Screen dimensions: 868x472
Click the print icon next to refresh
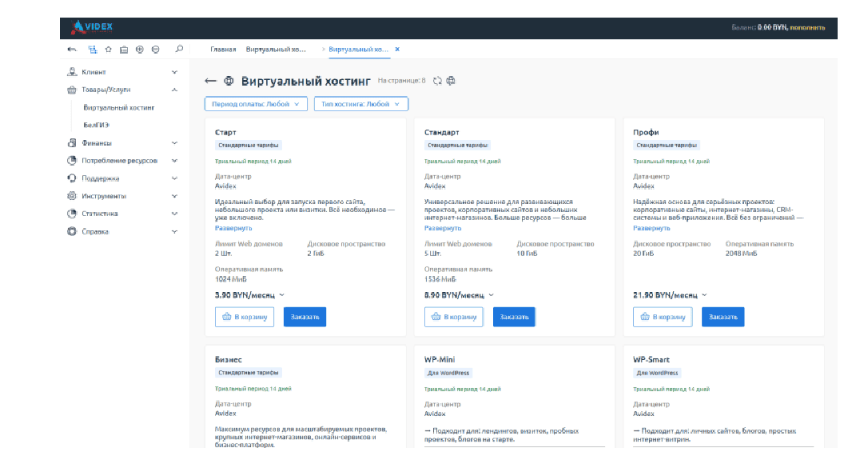[451, 81]
